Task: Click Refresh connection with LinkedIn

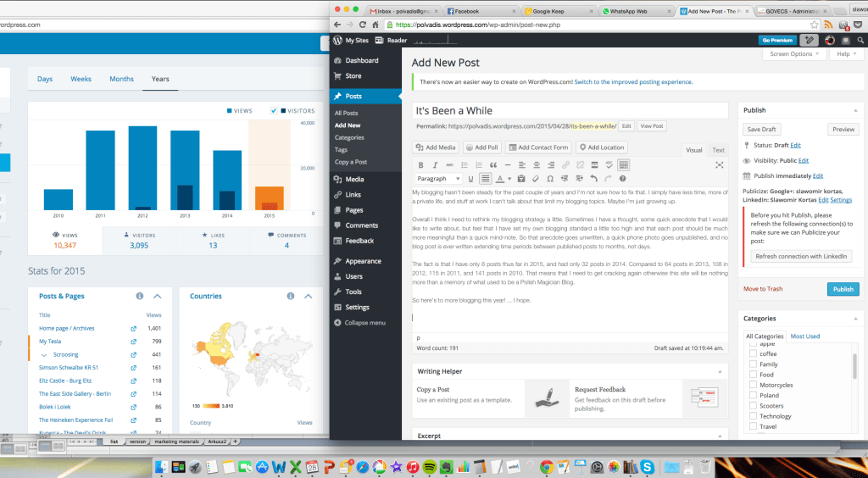Action: coord(800,256)
